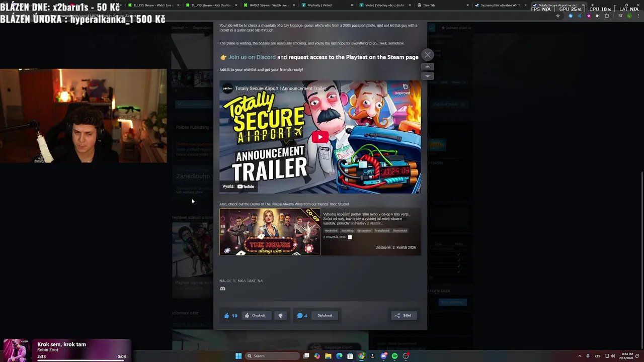Click the microphone tray icon
Screen dimensions: 644x362
click(588, 356)
